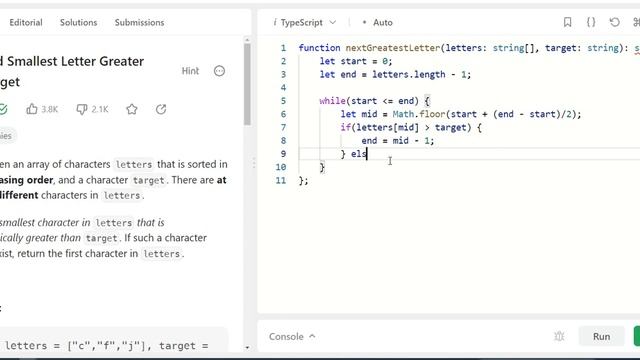Screen dimensions: 640x360
Task: Click the 'while' keyword on line 5
Action: pos(332,101)
